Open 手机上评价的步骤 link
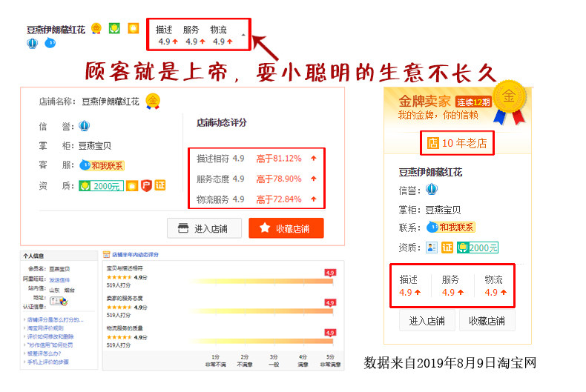The width and height of the screenshot is (586, 392). coord(47,362)
